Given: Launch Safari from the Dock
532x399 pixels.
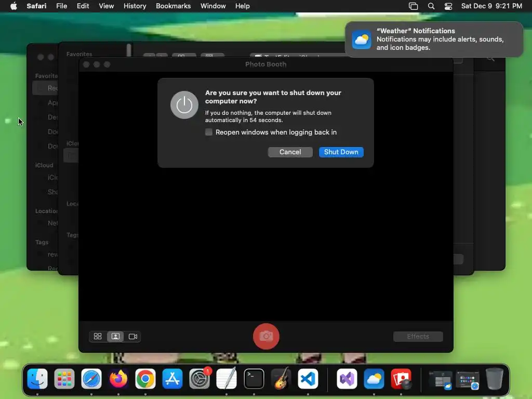Looking at the screenshot, I should [91, 379].
